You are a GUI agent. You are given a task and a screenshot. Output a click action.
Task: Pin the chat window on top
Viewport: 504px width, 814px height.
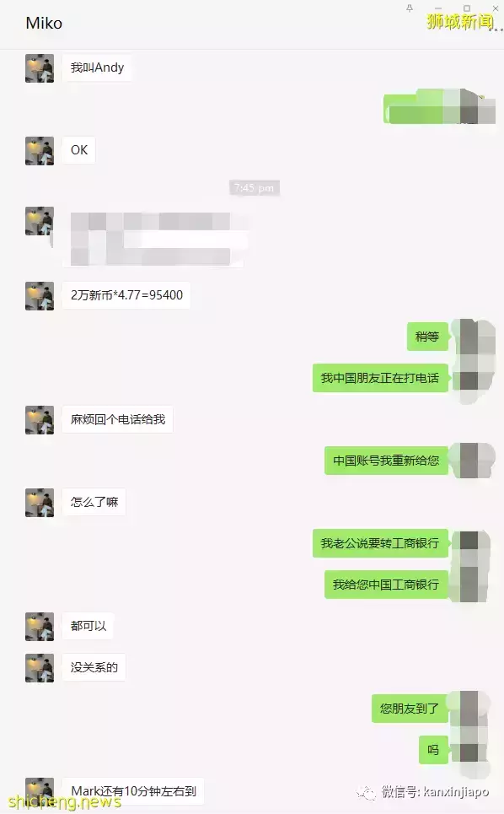[x=410, y=8]
